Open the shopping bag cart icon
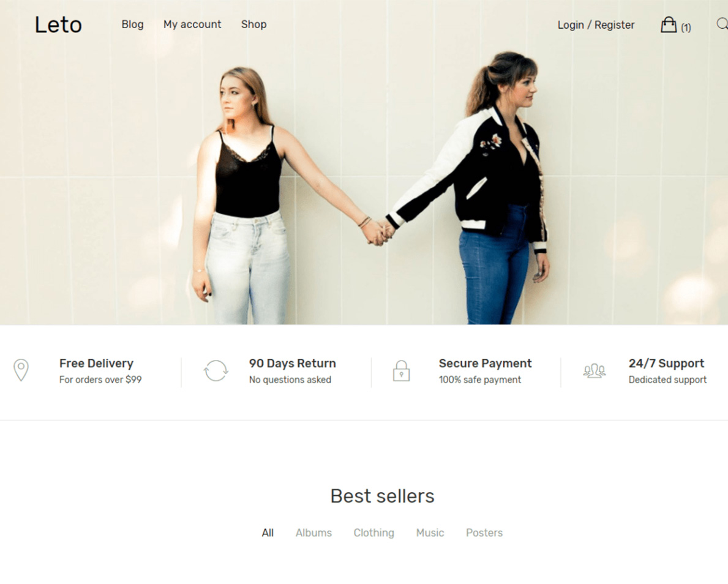This screenshot has width=728, height=584. point(668,24)
